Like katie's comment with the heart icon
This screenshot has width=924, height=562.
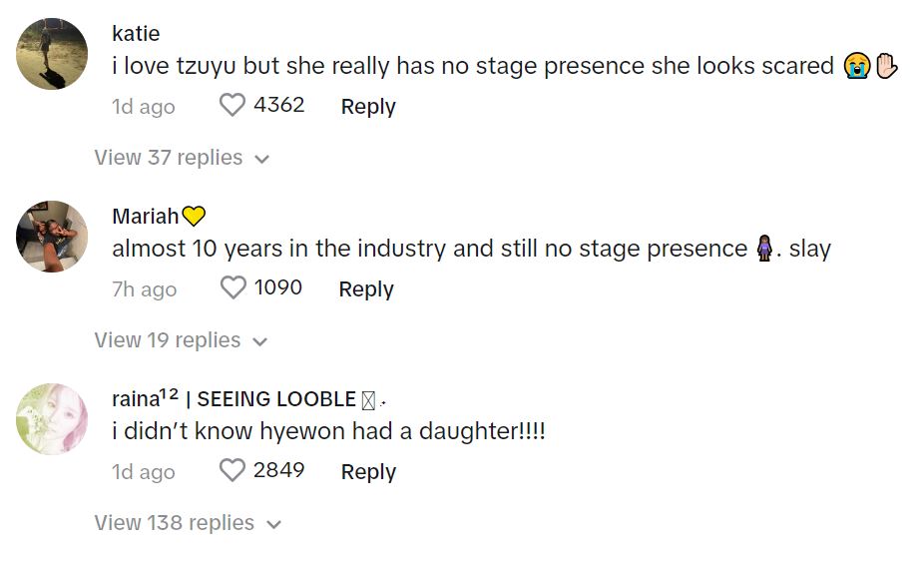(x=232, y=105)
